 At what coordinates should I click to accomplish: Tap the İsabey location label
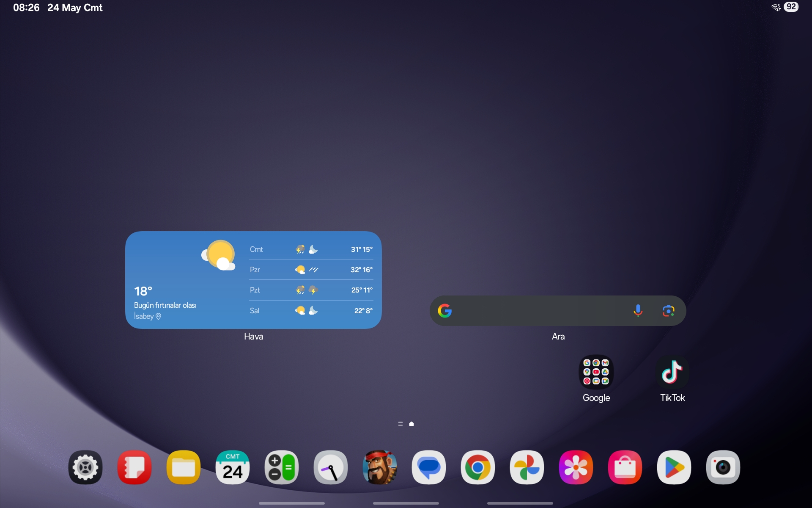coord(148,316)
